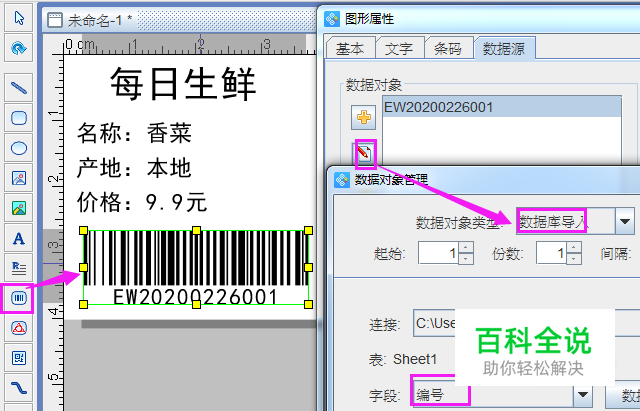Switch to the 条码 tab
Viewport: 640px width, 411px height.
pos(449,48)
